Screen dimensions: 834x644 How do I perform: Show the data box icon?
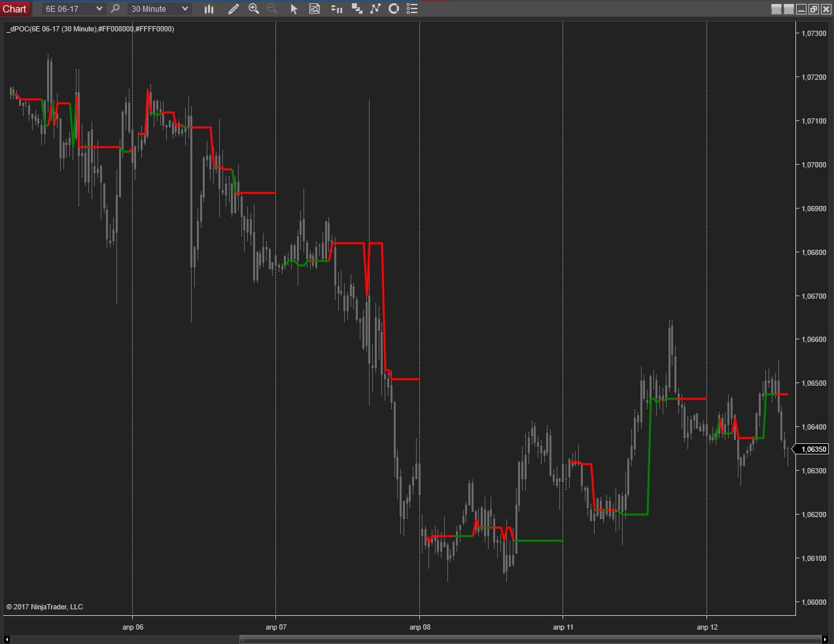315,9
